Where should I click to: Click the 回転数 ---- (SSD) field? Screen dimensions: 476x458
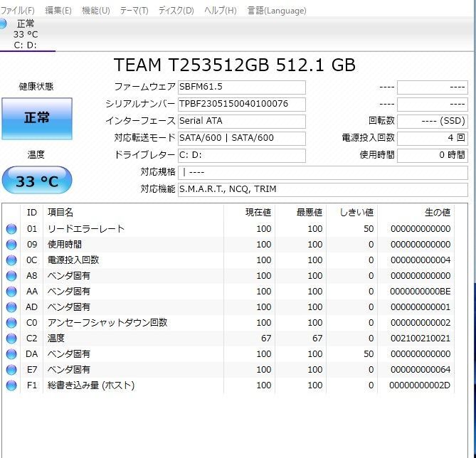click(433, 122)
